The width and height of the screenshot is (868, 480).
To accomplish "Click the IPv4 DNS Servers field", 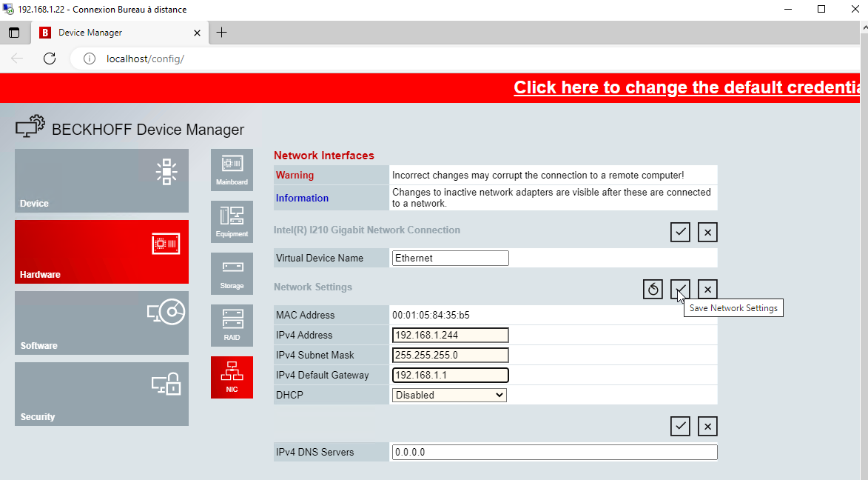I will pyautogui.click(x=555, y=453).
